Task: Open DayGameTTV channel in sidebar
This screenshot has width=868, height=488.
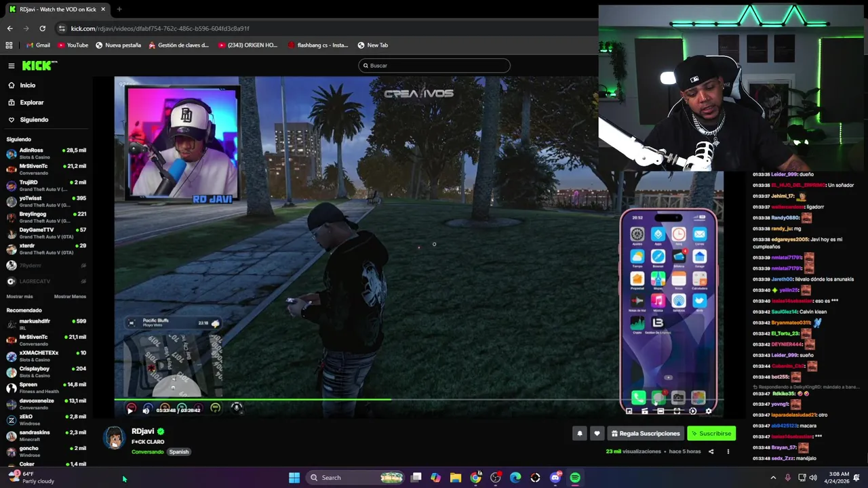Action: pyautogui.click(x=46, y=233)
